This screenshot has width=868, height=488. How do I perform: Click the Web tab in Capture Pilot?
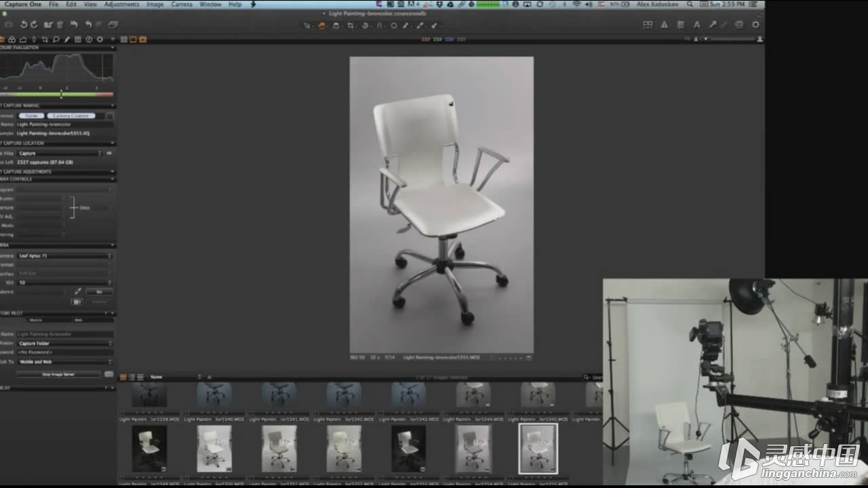(x=78, y=320)
